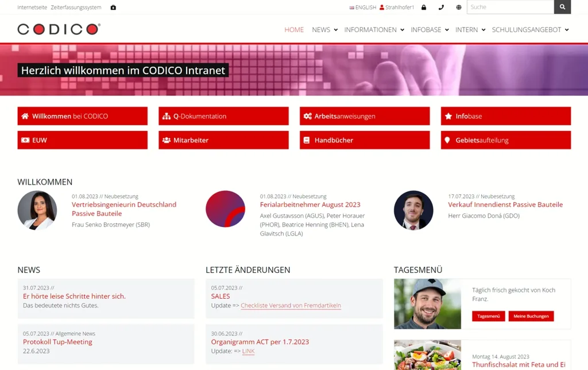Click the '22.6.2023' text under Protokoll Tup-Meeting
Image resolution: width=588 pixels, height=370 pixels.
(x=36, y=351)
